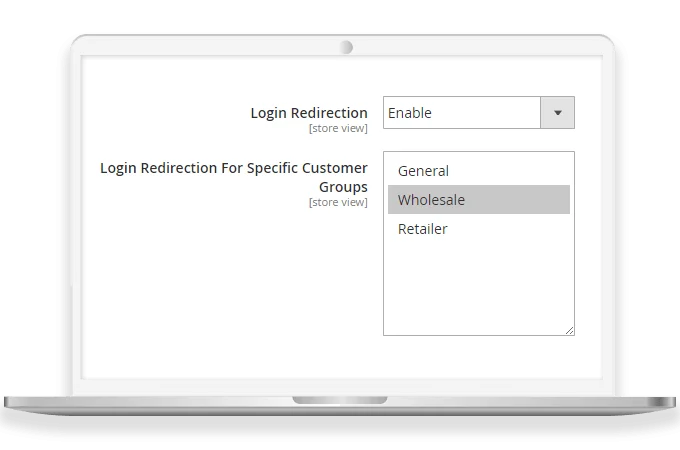Select General customer group
Image resolution: width=680 pixels, height=450 pixels.
(x=479, y=171)
